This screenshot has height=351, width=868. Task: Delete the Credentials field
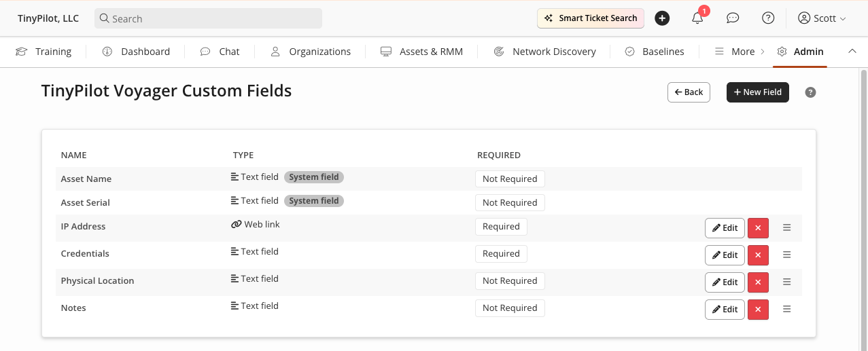tap(758, 255)
